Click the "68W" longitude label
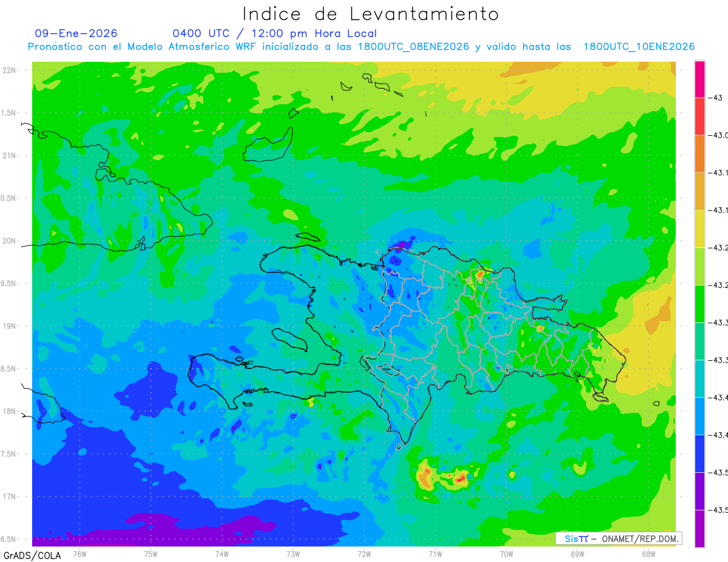Viewport: 728px width, 562px height. [x=649, y=554]
